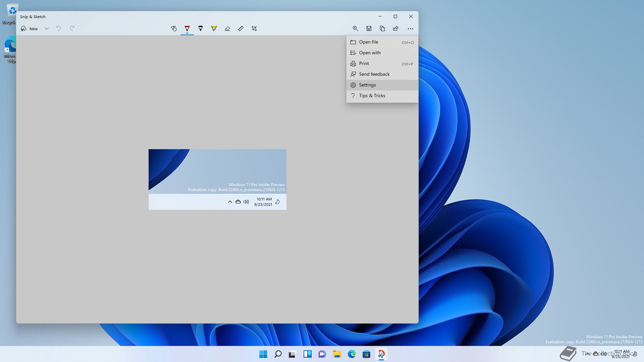Minimize the Snip & Sketch window
This screenshot has height=362, width=644.
[x=380, y=16]
